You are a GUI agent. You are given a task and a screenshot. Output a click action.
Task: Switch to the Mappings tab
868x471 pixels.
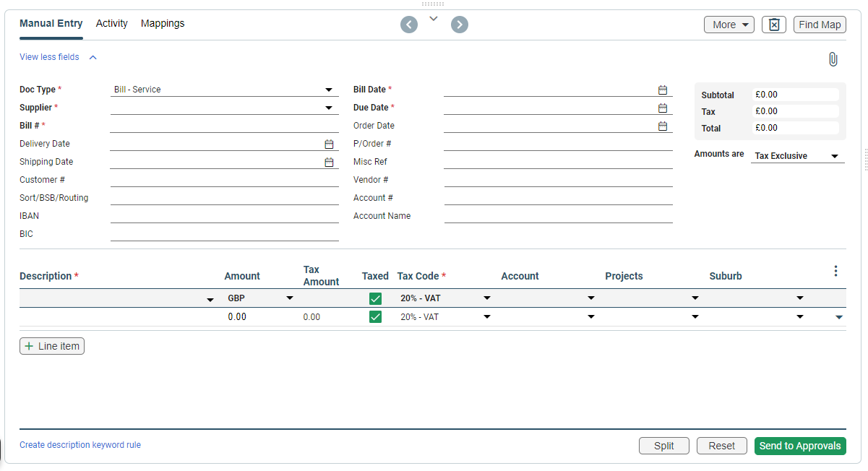pyautogui.click(x=163, y=24)
